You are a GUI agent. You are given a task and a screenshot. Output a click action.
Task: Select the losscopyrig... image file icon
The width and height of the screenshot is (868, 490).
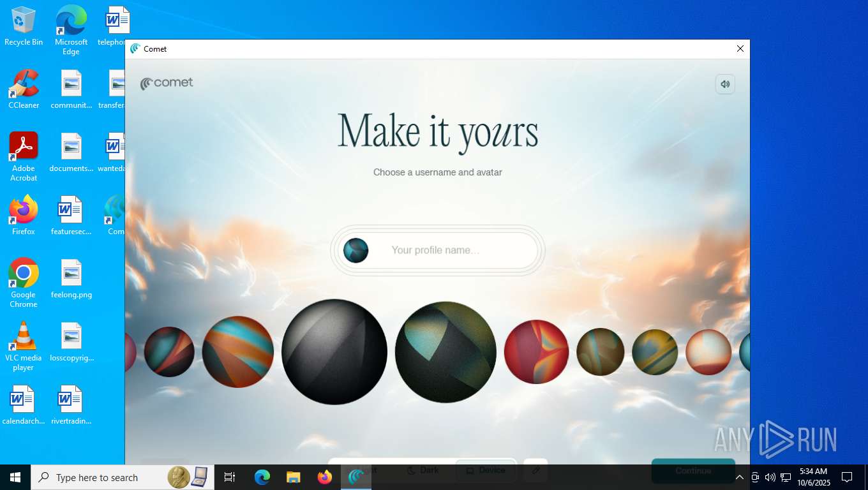point(71,342)
